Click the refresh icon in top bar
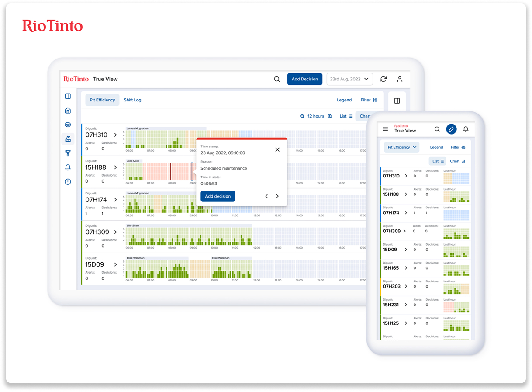The width and height of the screenshot is (532, 392). click(x=383, y=79)
